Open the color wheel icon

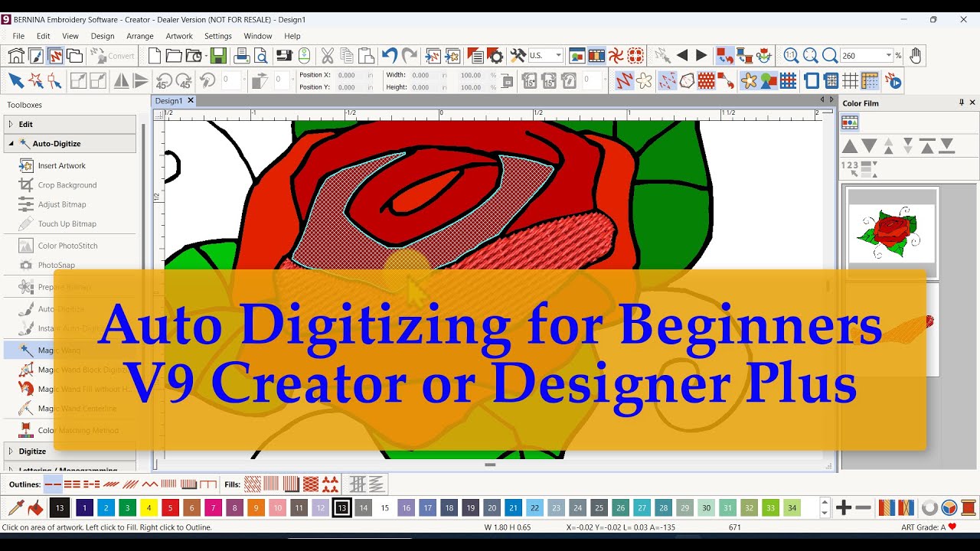coord(949,507)
